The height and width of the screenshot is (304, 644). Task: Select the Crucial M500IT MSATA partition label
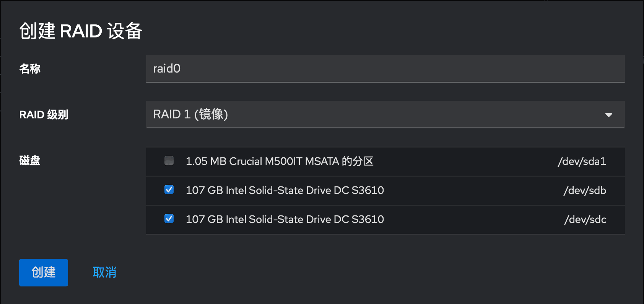[x=279, y=161]
